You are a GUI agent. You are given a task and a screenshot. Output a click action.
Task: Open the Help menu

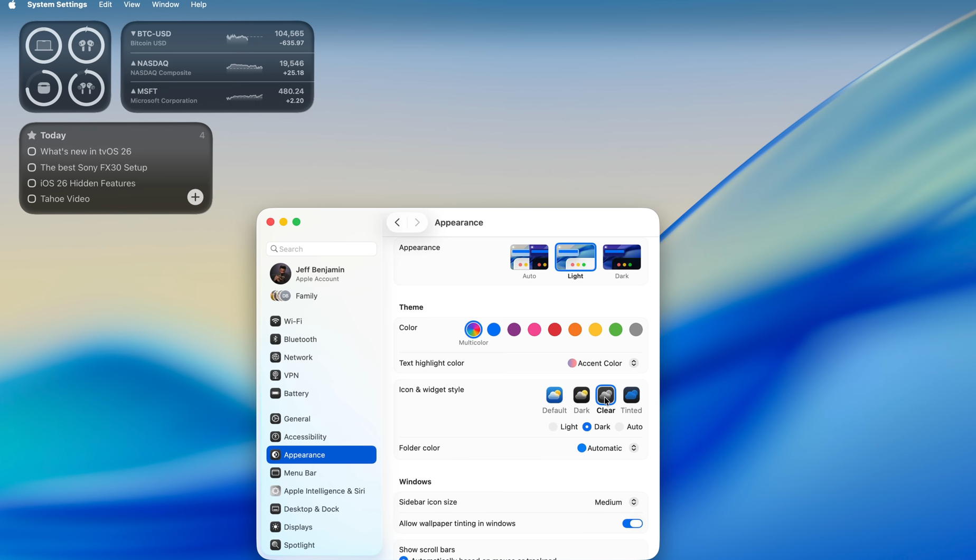[199, 5]
